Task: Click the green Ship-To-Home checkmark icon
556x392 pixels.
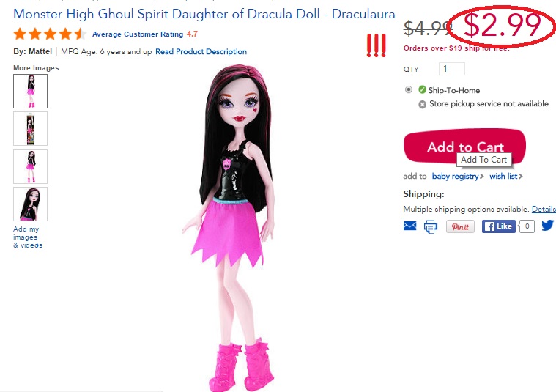Action: [422, 89]
